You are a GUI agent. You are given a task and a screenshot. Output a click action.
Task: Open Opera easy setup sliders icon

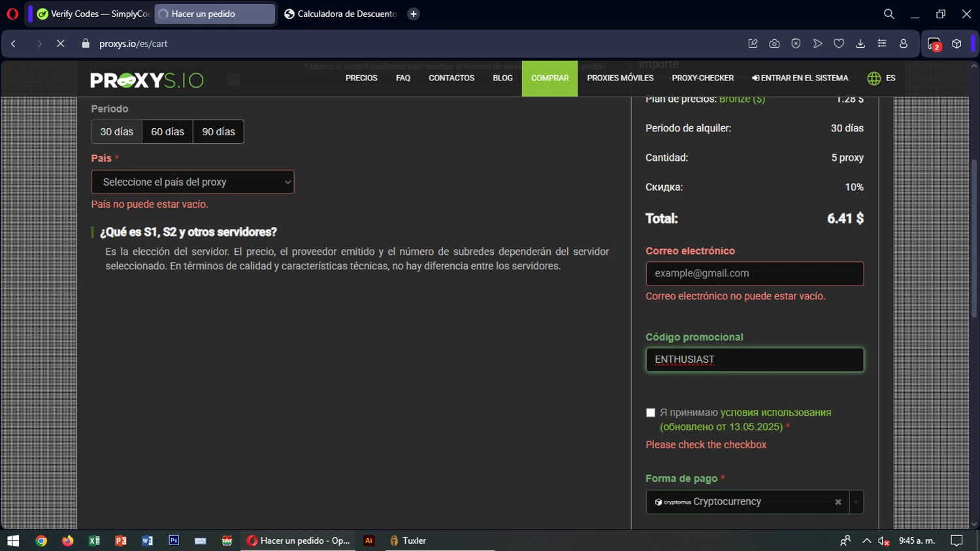pyautogui.click(x=882, y=44)
